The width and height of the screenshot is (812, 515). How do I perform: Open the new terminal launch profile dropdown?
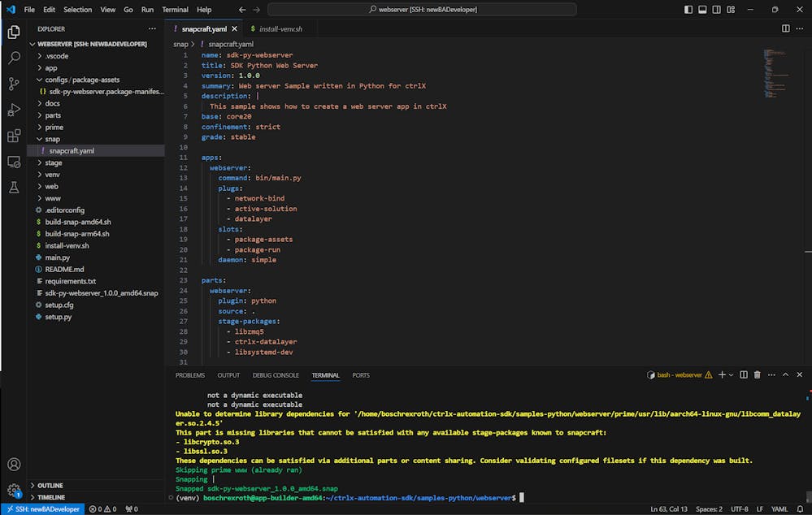(x=732, y=375)
